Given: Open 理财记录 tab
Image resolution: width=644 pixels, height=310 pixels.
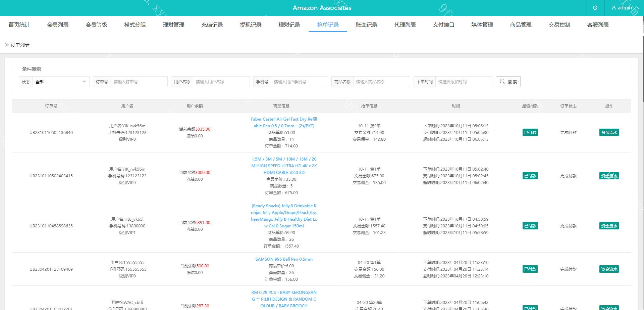Looking at the screenshot, I should (x=289, y=25).
